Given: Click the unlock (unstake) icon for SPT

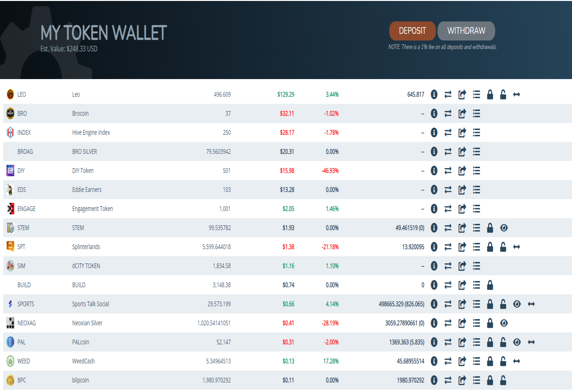Looking at the screenshot, I should [503, 247].
